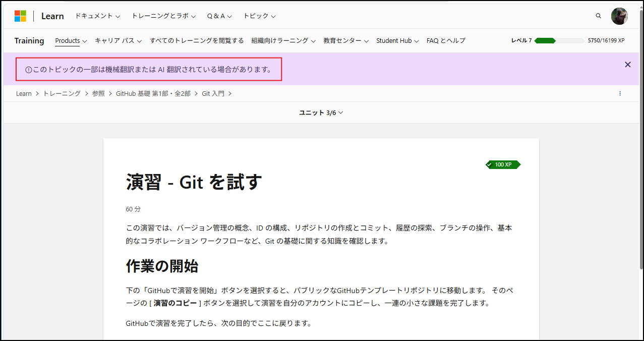Open the 教育センター dropdown
The image size is (644, 341).
[x=346, y=40]
